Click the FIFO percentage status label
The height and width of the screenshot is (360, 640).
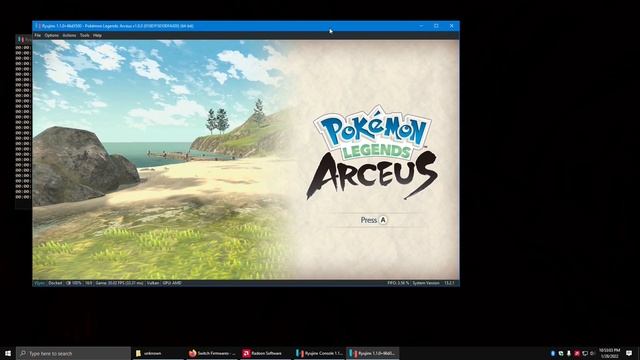398,283
